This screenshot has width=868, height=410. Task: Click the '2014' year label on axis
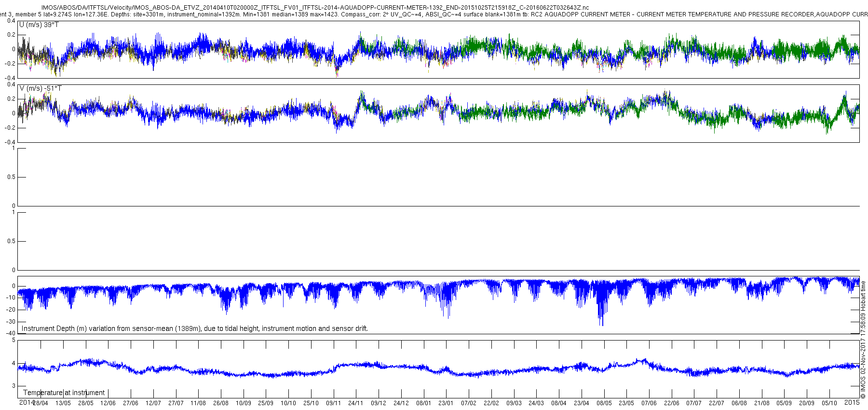pyautogui.click(x=27, y=402)
